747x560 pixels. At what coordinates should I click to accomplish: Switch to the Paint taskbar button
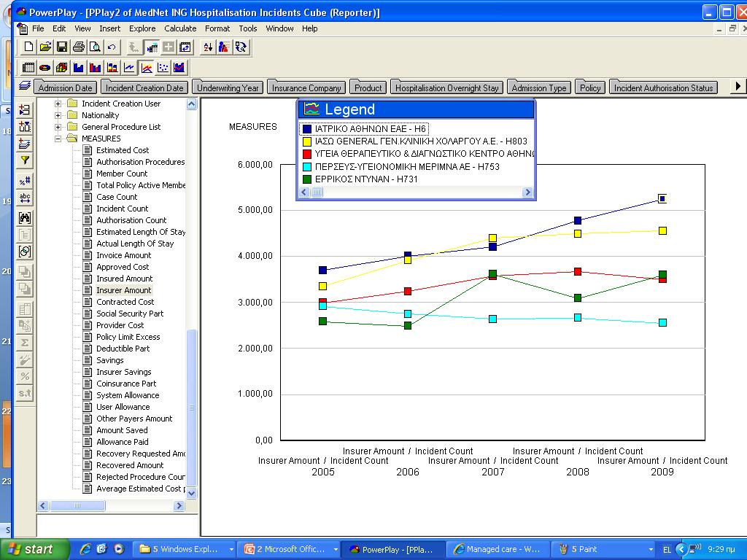tap(604, 549)
